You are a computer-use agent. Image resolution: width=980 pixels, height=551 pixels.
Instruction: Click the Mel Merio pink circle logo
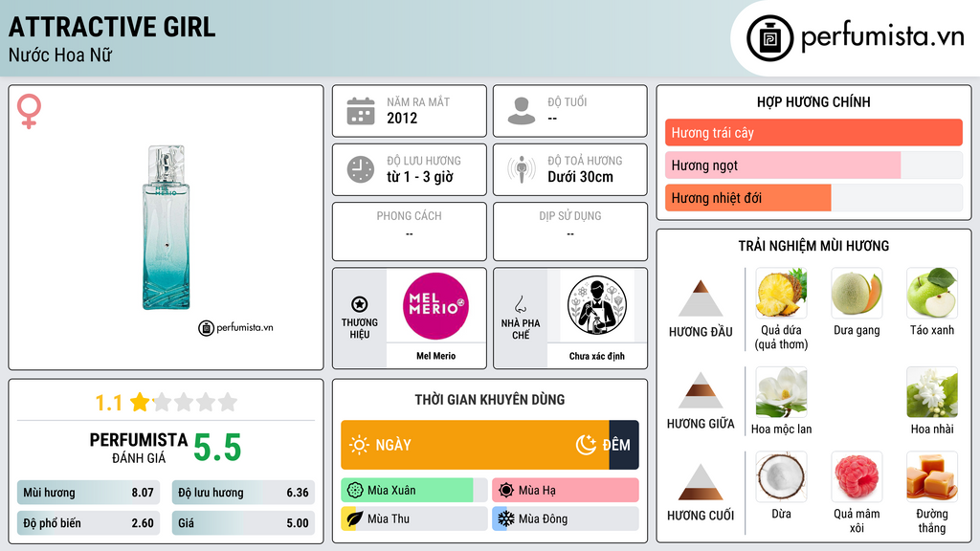[x=435, y=306]
